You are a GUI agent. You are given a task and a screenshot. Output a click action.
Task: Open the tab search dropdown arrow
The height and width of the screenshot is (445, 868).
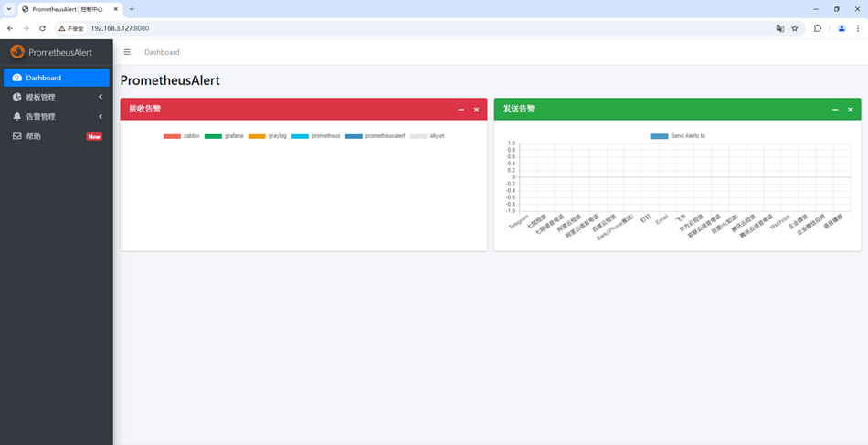[x=9, y=9]
